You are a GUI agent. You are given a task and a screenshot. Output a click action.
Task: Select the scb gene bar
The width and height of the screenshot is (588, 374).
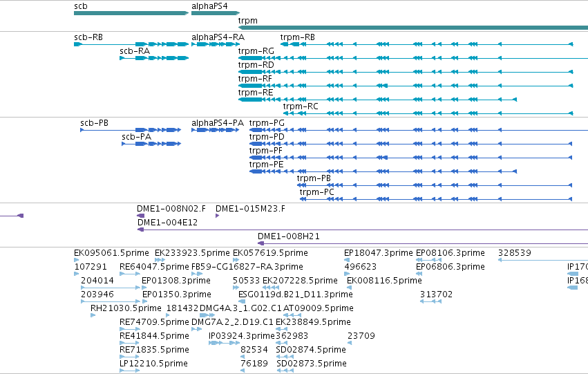click(131, 13)
